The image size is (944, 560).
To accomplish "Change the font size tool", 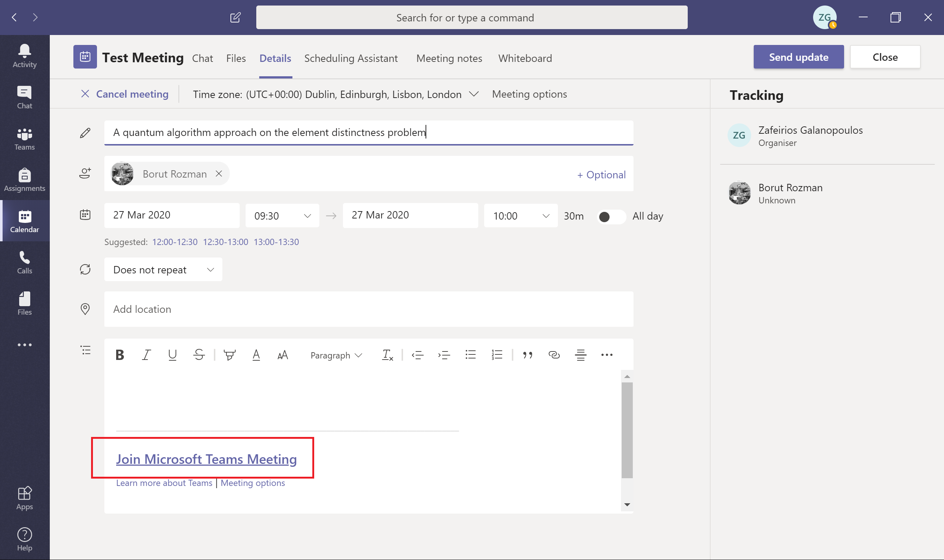I will point(283,355).
